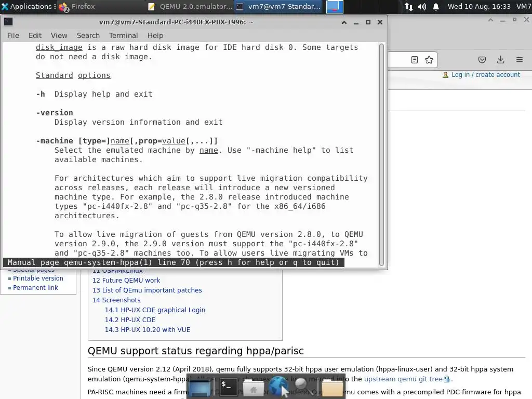Open the Firefox hamburger menu
This screenshot has width=532, height=399.
point(520,60)
